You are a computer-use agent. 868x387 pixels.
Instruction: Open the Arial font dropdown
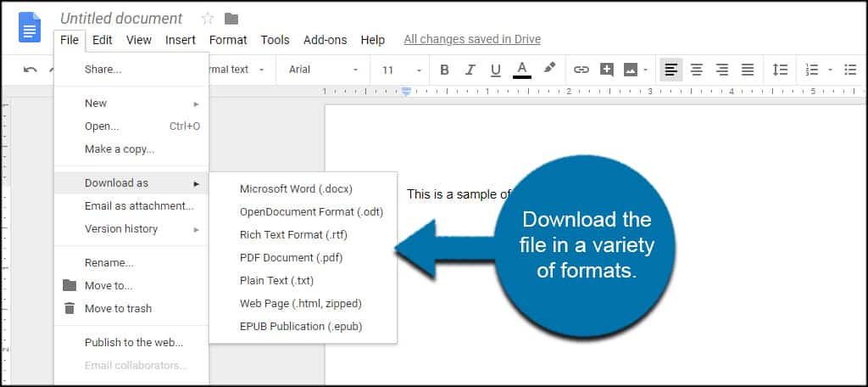(323, 70)
